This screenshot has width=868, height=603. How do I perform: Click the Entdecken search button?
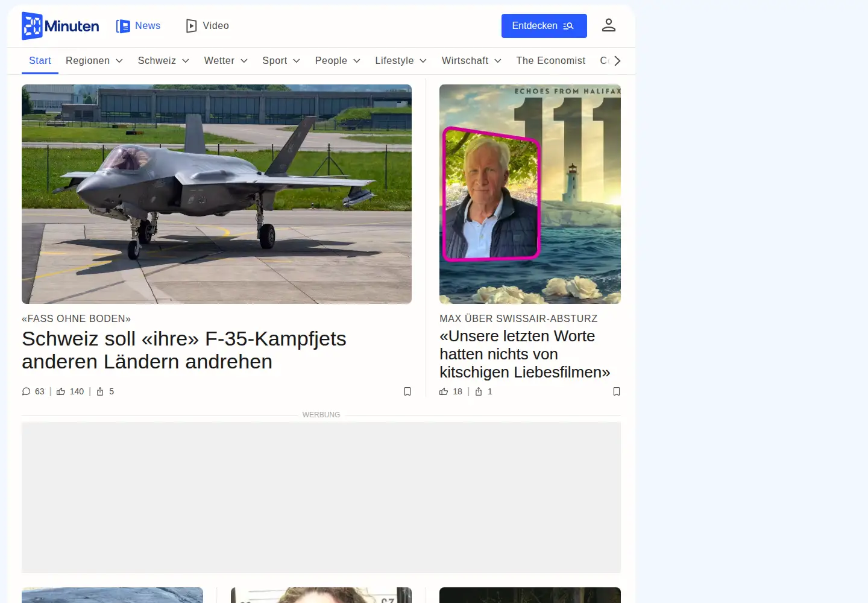(544, 26)
